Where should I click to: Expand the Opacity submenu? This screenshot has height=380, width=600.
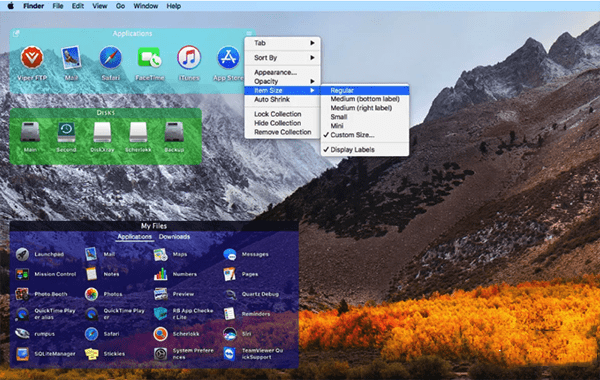[x=282, y=81]
